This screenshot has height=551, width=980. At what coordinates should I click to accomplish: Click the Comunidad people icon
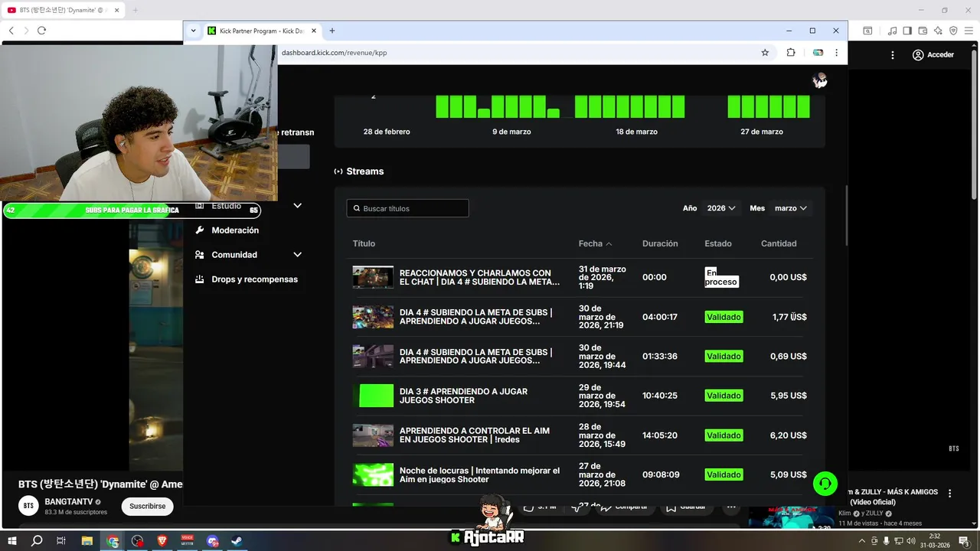[200, 255]
